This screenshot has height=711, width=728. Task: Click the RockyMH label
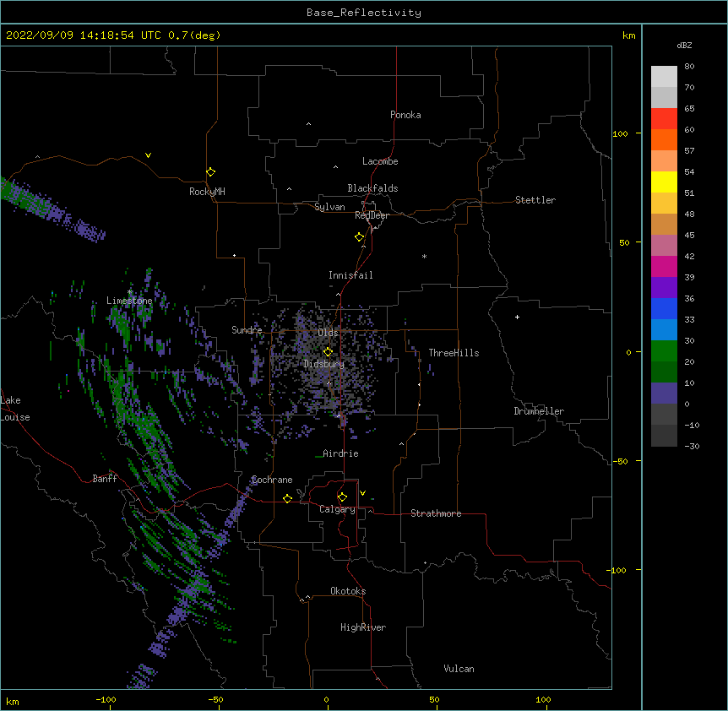point(207,192)
